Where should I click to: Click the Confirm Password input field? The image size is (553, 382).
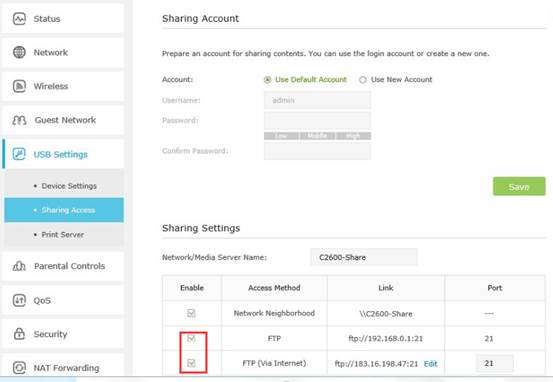[x=317, y=151]
